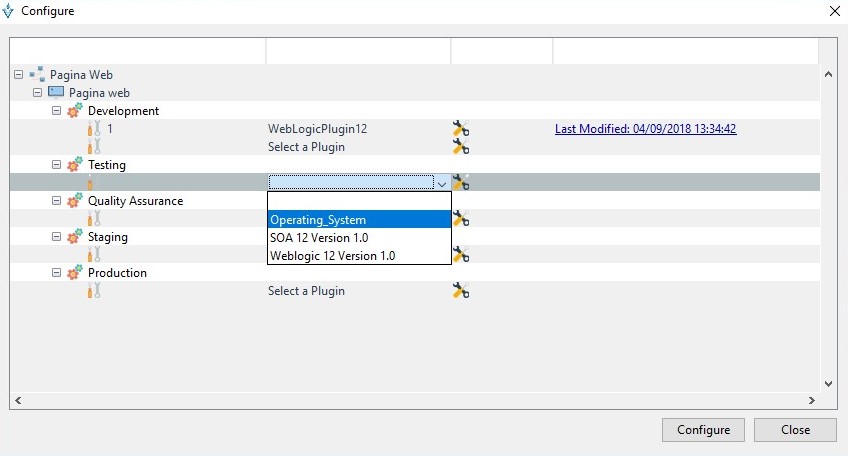The width and height of the screenshot is (848, 456).
Task: Click the tools icon in the Staging plugin row
Action: point(460,254)
